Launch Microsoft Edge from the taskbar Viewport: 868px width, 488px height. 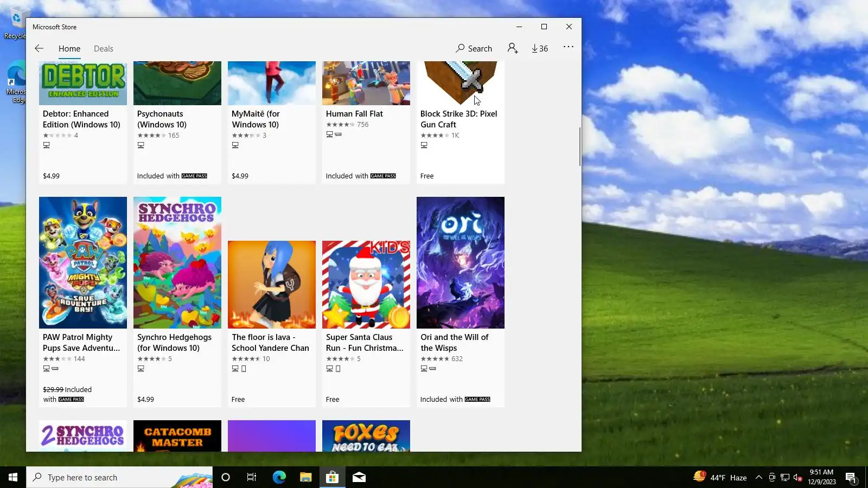pos(279,477)
